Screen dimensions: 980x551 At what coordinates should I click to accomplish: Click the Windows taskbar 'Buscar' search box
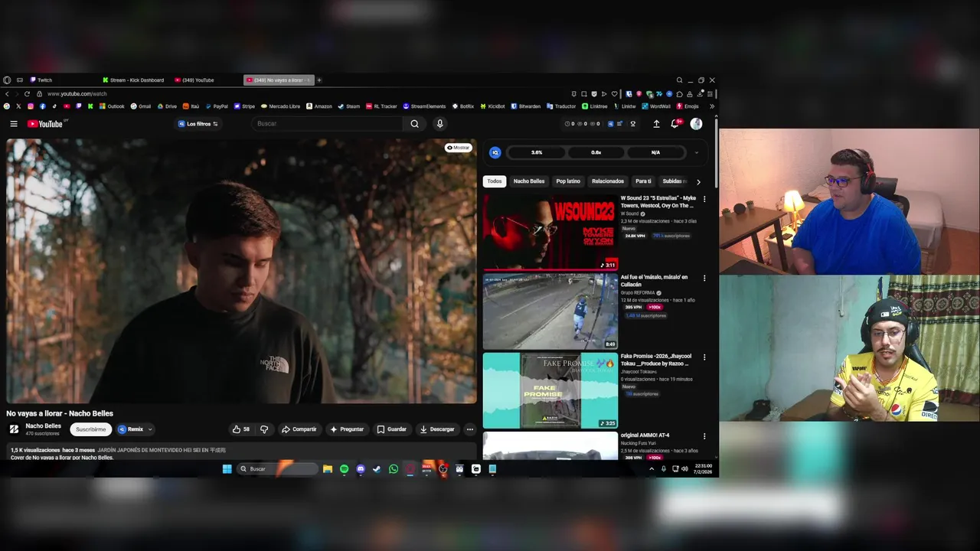click(277, 469)
